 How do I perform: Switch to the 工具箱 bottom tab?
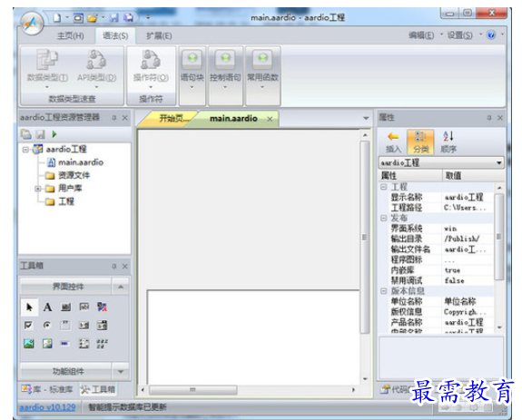(x=98, y=389)
